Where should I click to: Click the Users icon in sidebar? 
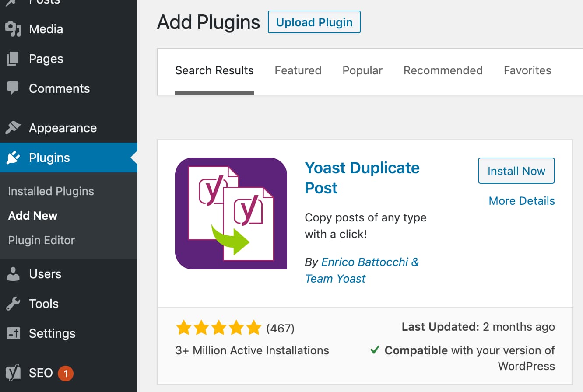click(13, 274)
